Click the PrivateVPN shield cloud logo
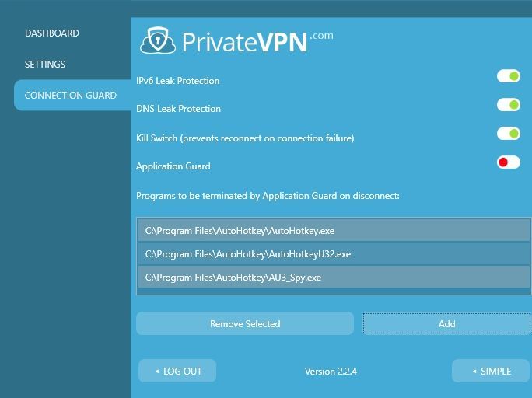This screenshot has height=398, width=532. [x=158, y=40]
